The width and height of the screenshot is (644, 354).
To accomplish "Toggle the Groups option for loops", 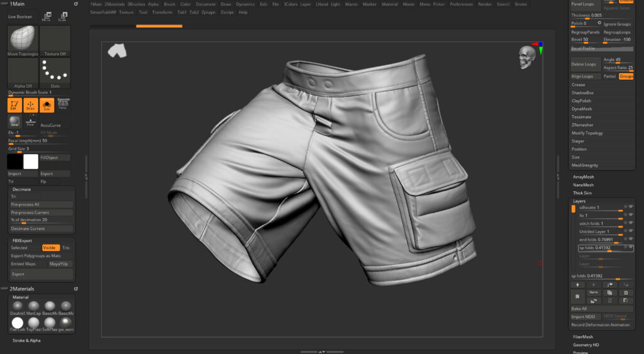I will tap(626, 76).
